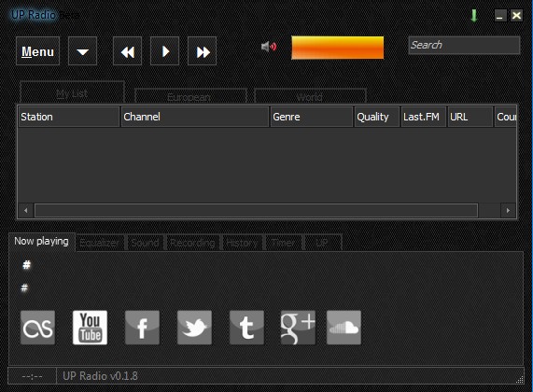Open the Recording tab

(192, 243)
